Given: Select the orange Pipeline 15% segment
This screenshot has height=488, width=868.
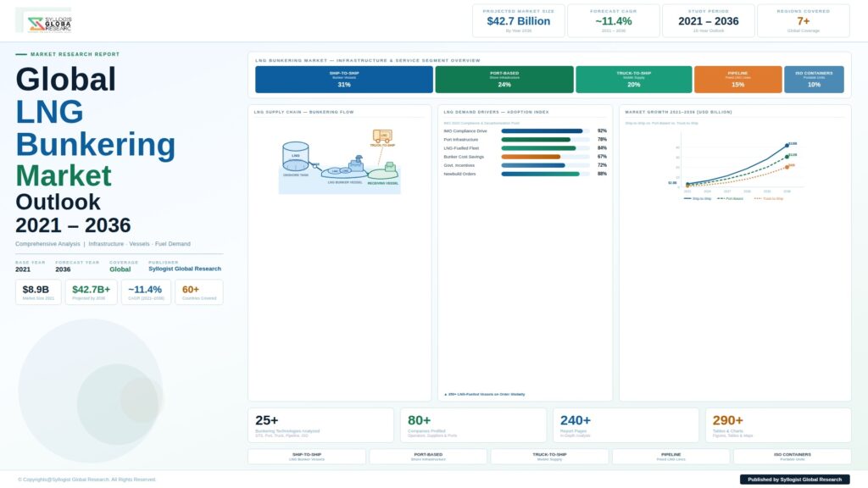Looking at the screenshot, I should (737, 80).
